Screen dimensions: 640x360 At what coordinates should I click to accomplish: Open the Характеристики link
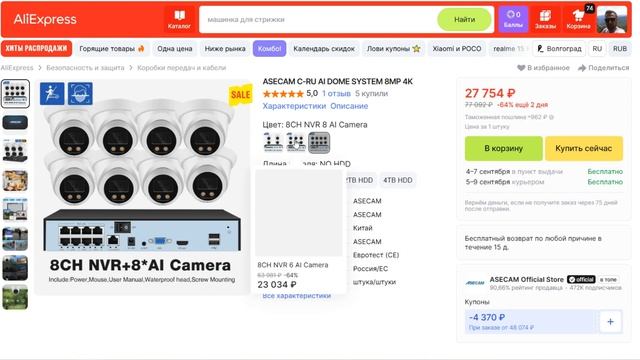point(294,106)
